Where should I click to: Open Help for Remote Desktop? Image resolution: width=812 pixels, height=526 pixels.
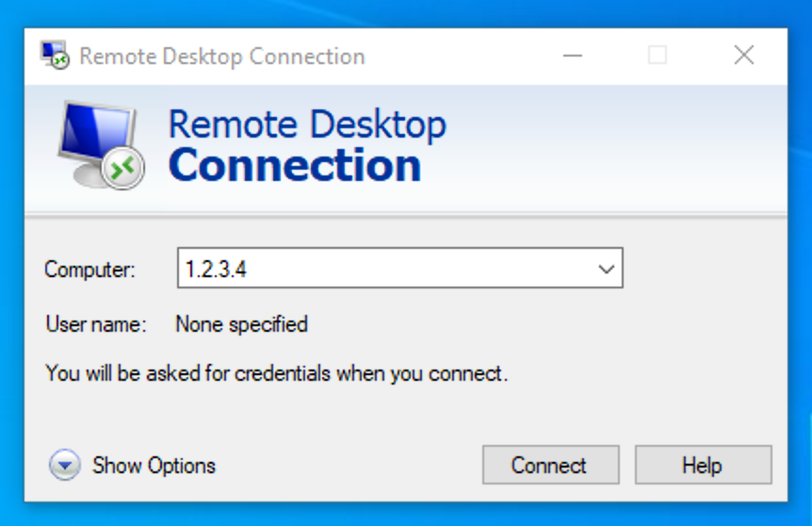(704, 465)
